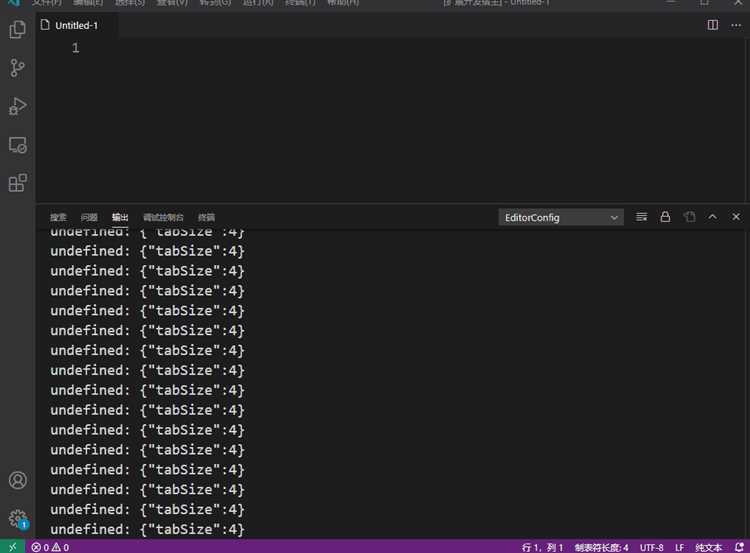Viewport: 750px width, 553px height.
Task: Switch to the 搜索 (Search) panel tab
Action: point(58,217)
